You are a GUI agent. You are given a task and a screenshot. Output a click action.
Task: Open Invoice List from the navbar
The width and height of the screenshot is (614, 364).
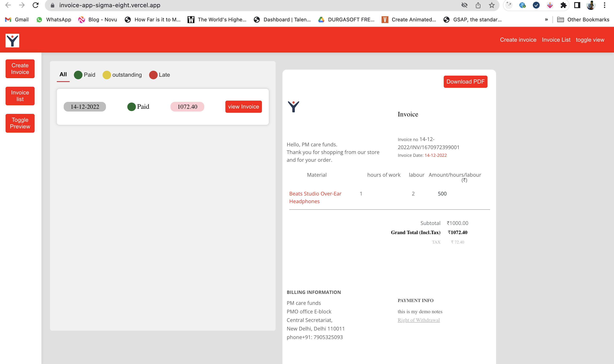[x=556, y=40]
